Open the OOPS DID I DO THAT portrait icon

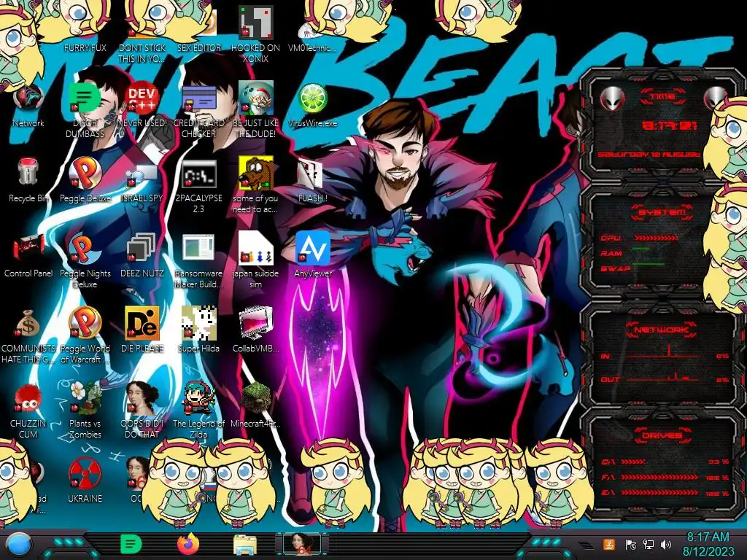click(x=142, y=411)
